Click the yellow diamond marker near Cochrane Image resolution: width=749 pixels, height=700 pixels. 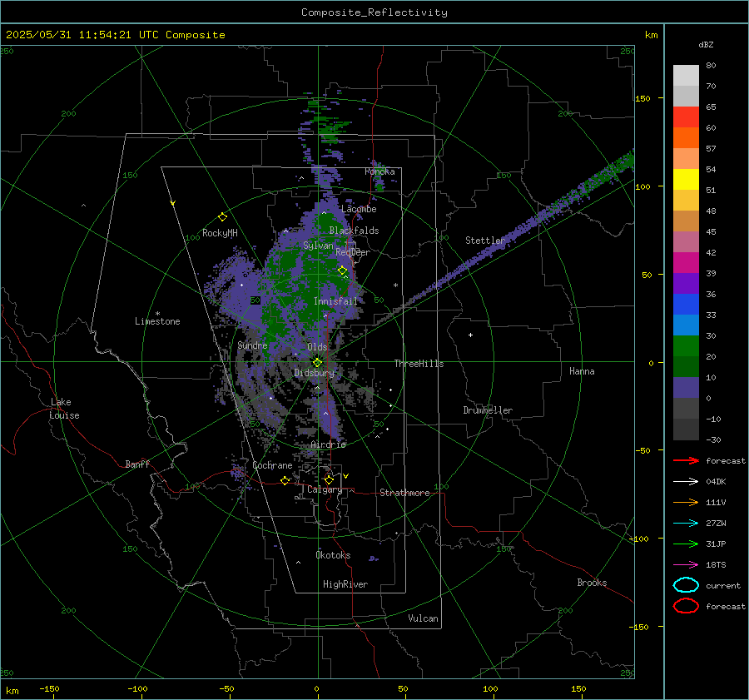pyautogui.click(x=285, y=480)
